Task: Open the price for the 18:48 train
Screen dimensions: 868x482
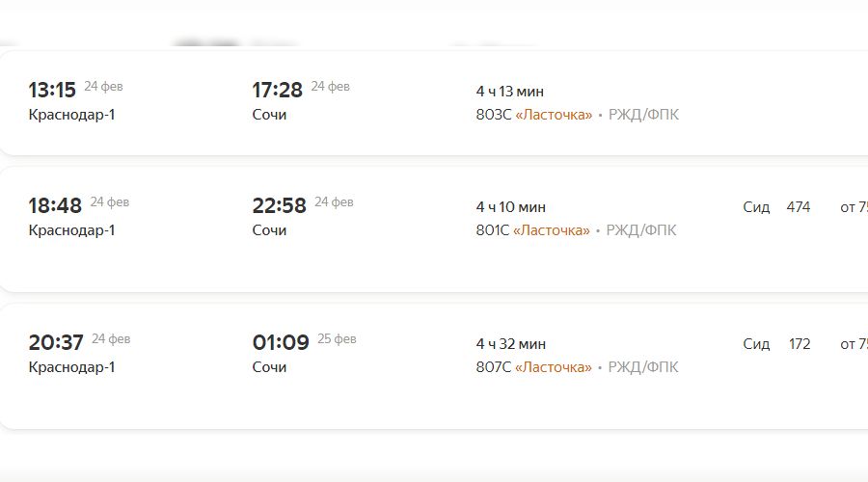Action: pos(854,207)
